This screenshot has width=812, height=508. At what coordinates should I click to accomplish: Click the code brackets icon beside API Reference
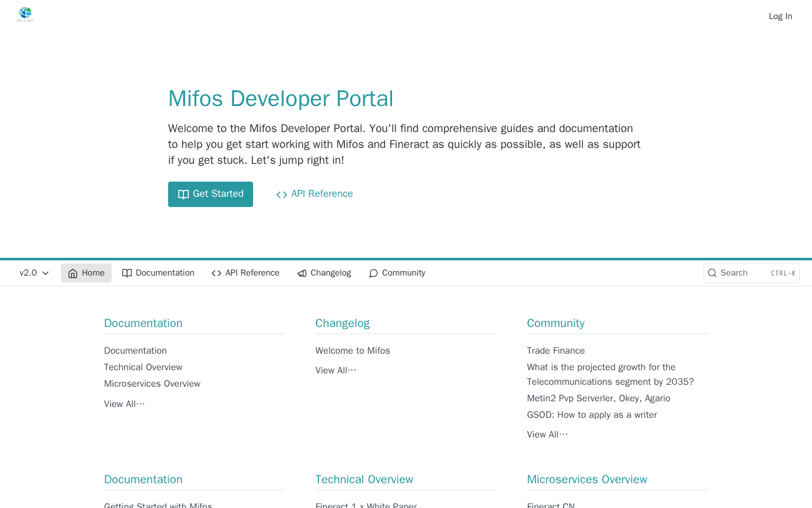(x=282, y=194)
